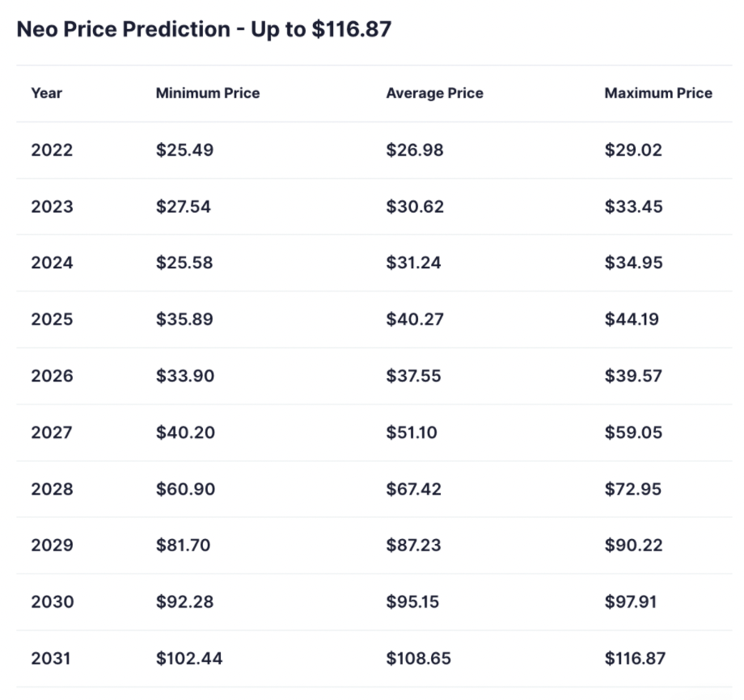This screenshot has height=700, width=744.
Task: Click the $37.55 average price cell
Action: pyautogui.click(x=413, y=376)
